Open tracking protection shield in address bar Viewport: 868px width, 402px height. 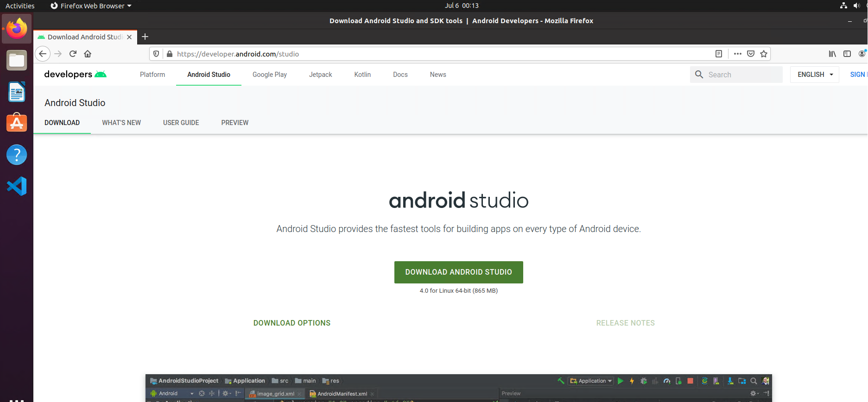click(x=156, y=54)
